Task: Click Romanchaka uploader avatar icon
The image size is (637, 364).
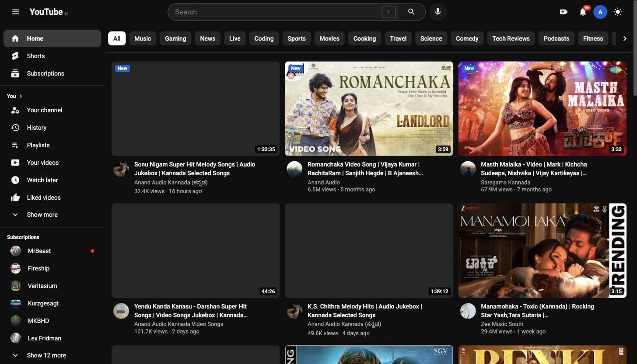Action: [294, 169]
